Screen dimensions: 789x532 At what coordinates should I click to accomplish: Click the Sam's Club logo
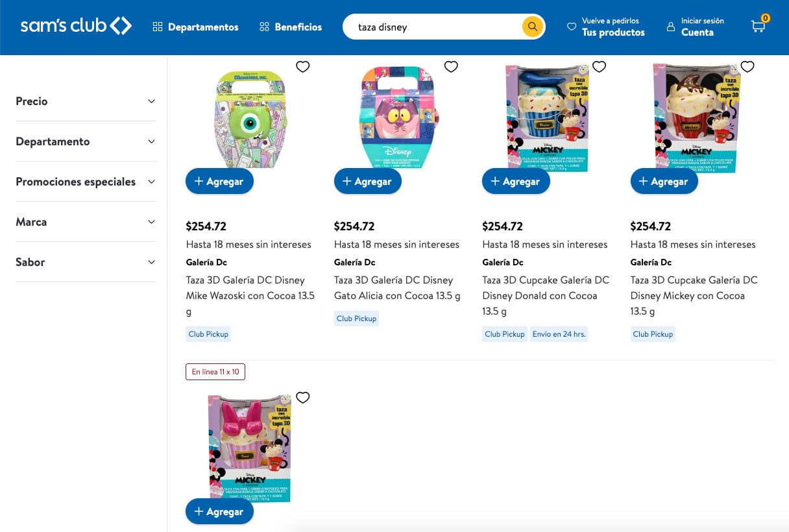pos(76,26)
